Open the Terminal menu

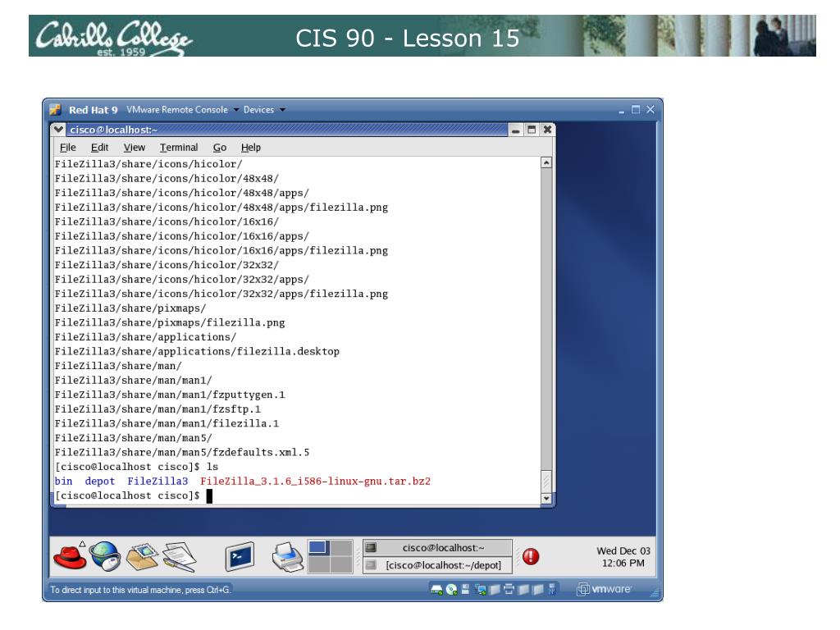(178, 148)
